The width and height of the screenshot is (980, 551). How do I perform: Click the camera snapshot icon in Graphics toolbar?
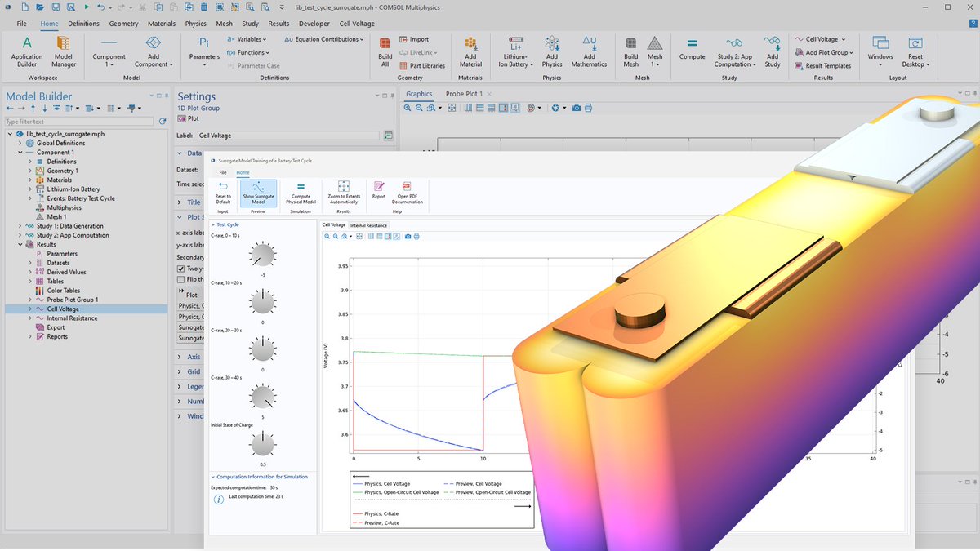577,107
